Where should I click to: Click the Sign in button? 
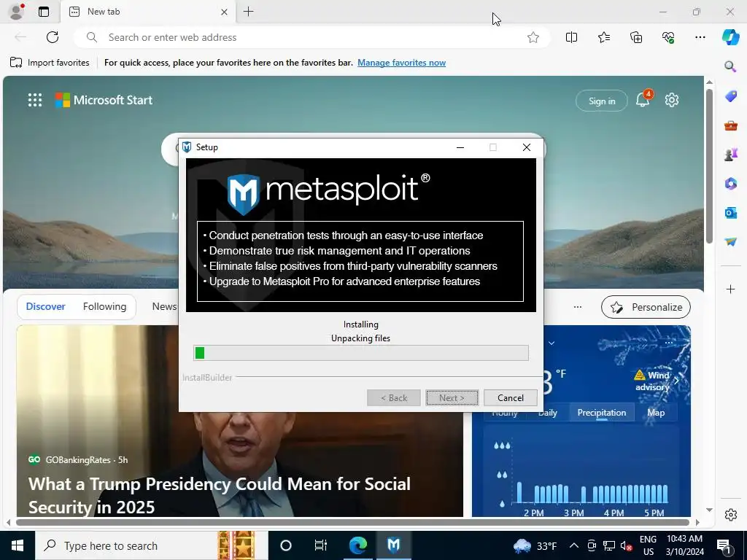(601, 101)
